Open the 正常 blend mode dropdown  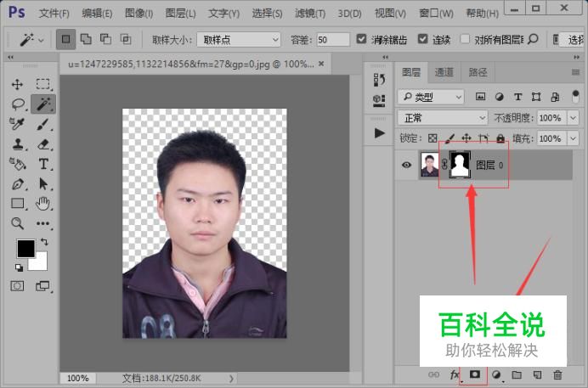tap(443, 118)
